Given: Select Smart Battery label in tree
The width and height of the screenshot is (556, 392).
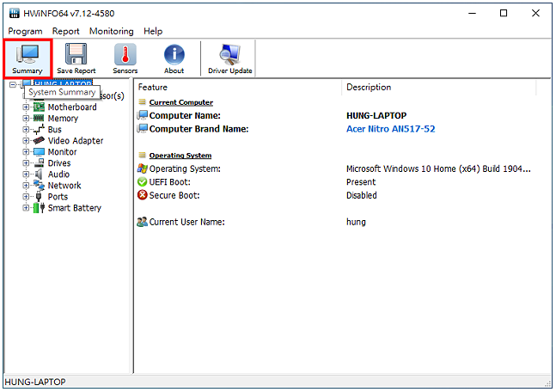Looking at the screenshot, I should point(75,208).
